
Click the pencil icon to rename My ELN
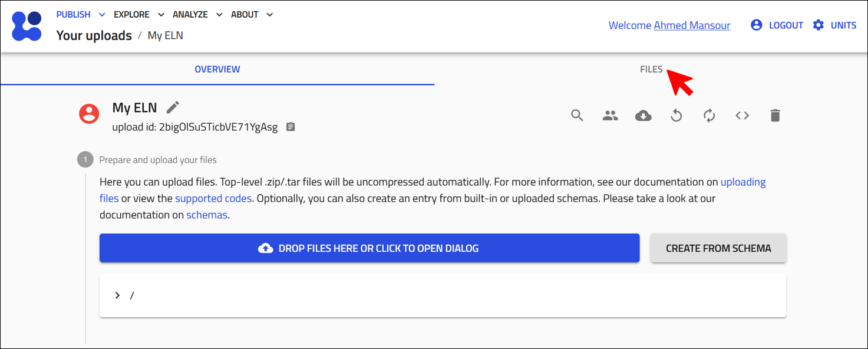pos(173,107)
